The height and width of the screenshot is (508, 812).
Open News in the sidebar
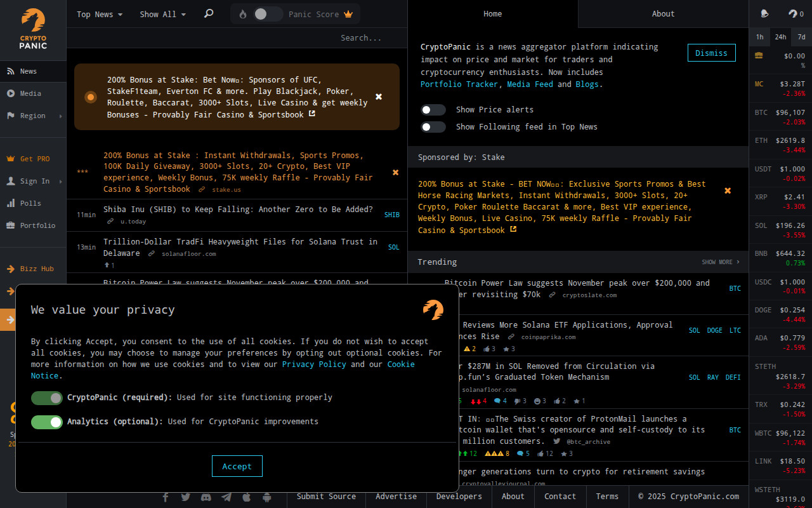[33, 71]
